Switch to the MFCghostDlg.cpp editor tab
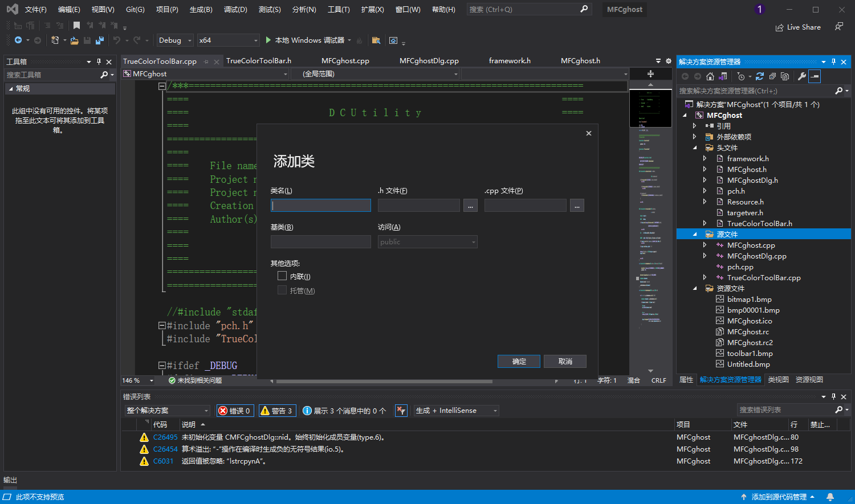855x504 pixels. coord(429,61)
